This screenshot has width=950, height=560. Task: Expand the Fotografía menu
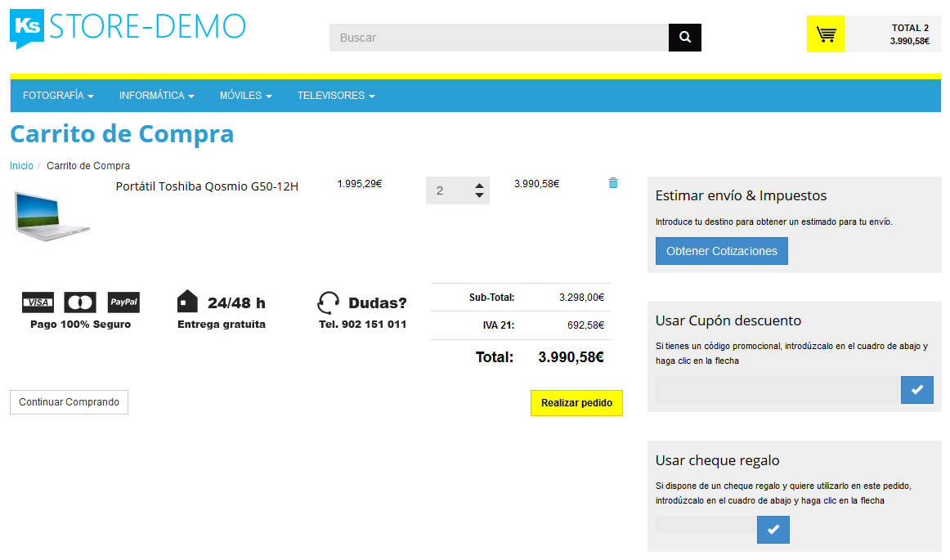[x=58, y=96]
